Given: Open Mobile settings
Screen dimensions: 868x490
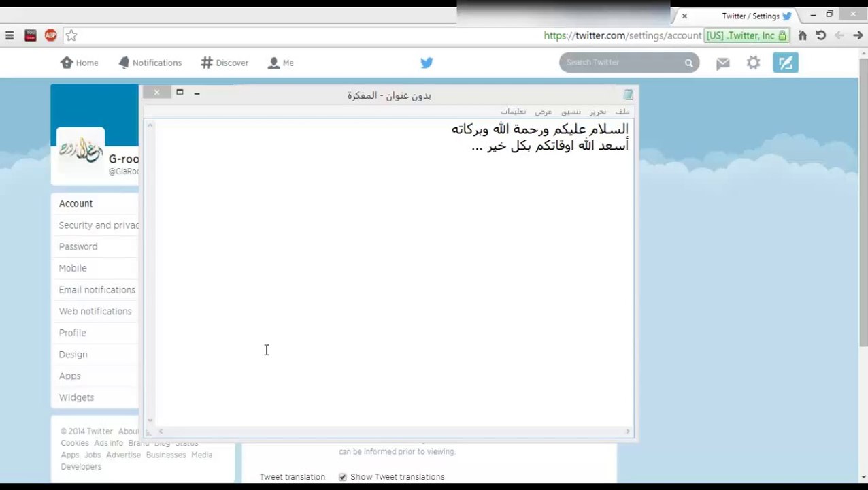Looking at the screenshot, I should point(73,268).
